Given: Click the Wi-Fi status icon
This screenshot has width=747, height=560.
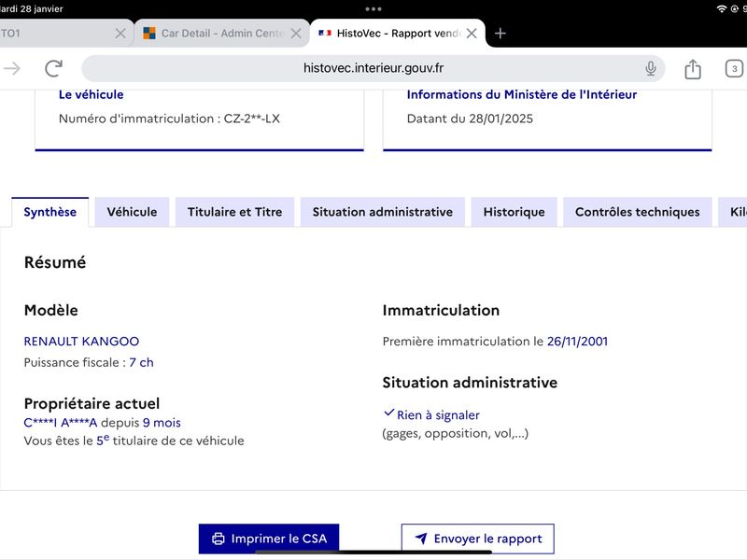Looking at the screenshot, I should click(722, 8).
